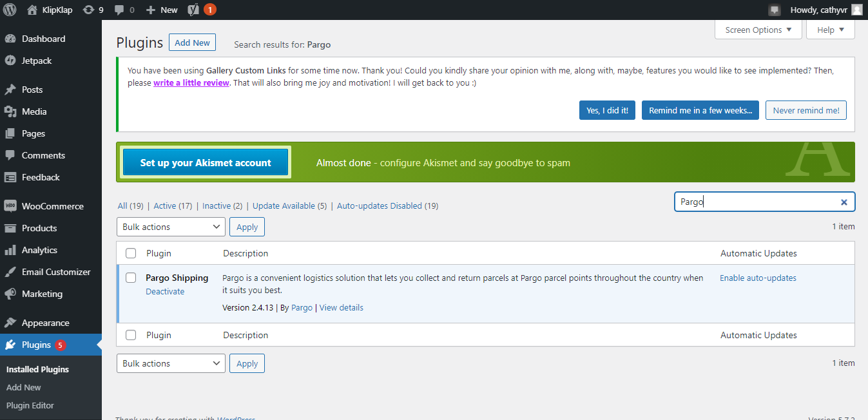Open write a little review link
868x420 pixels.
click(x=191, y=82)
